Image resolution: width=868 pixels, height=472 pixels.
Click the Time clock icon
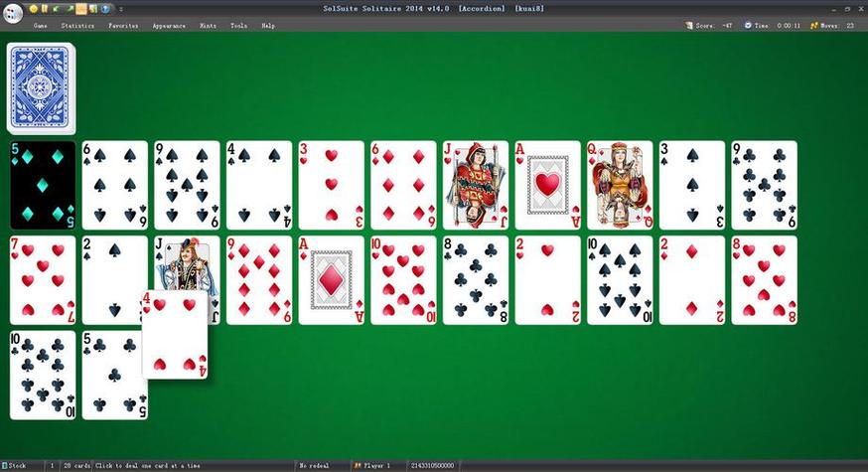pos(748,26)
